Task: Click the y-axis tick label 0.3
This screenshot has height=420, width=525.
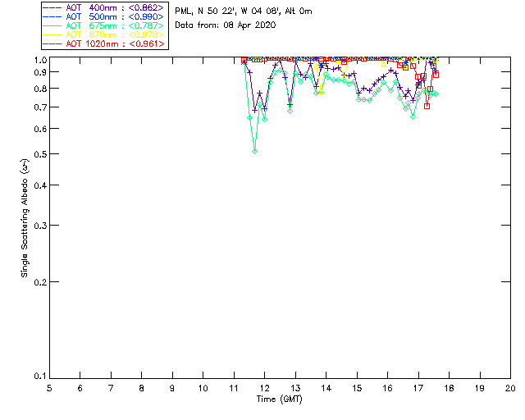Action: click(39, 225)
